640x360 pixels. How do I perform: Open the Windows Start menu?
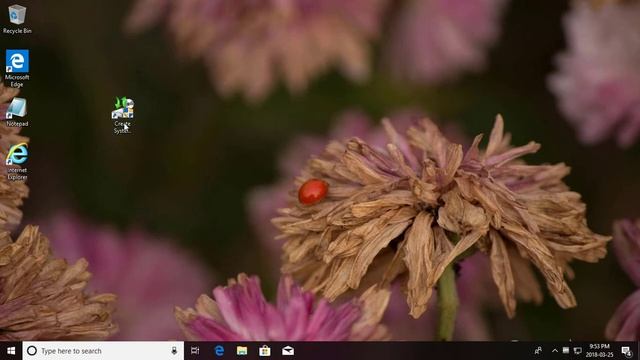coord(11,351)
